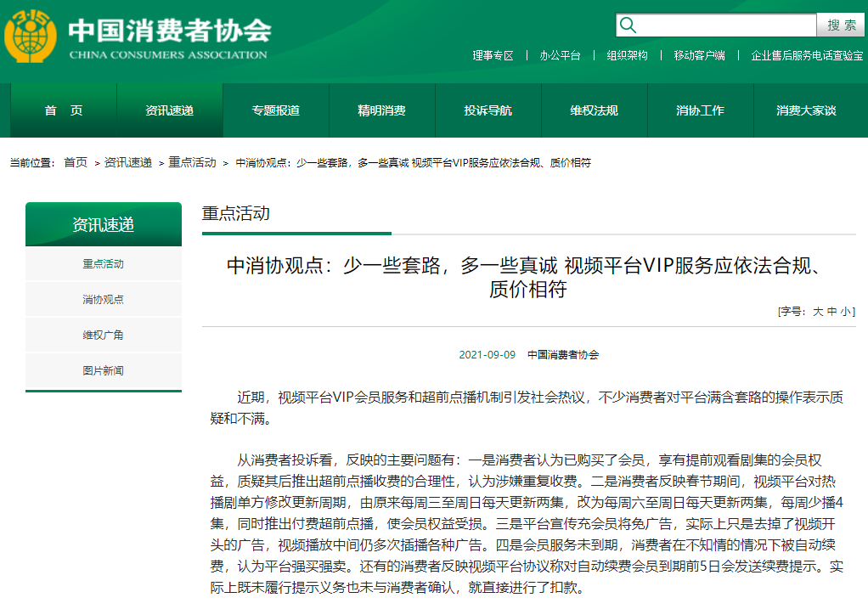The height and width of the screenshot is (609, 868).
Task: Select 首页 in main navigation
Action: point(64,110)
